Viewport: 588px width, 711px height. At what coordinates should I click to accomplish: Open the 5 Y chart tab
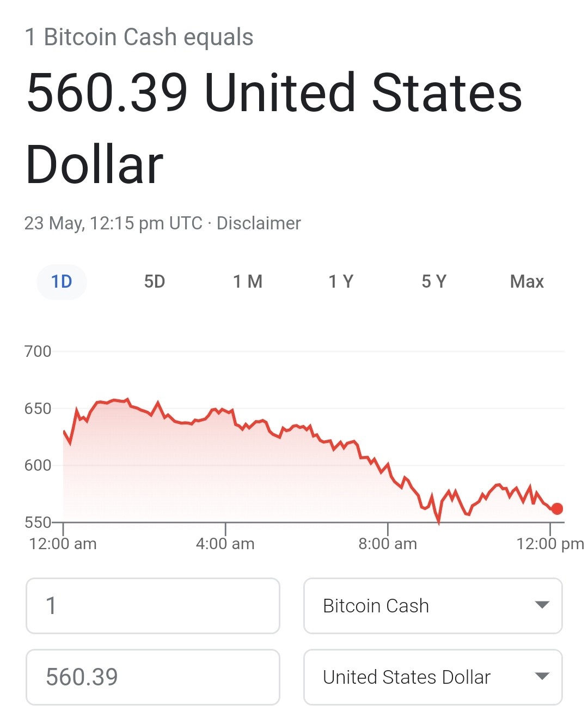click(434, 282)
